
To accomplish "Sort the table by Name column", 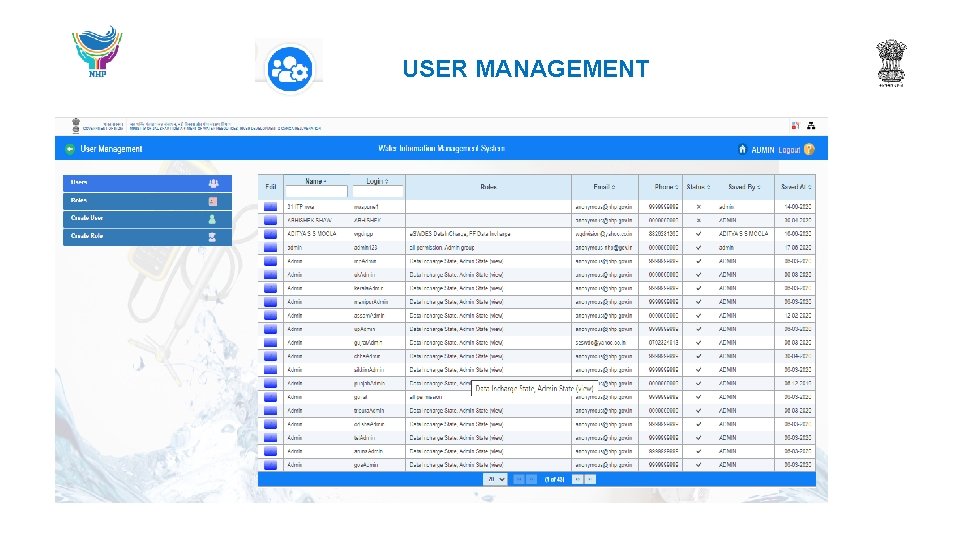I will pos(316,181).
